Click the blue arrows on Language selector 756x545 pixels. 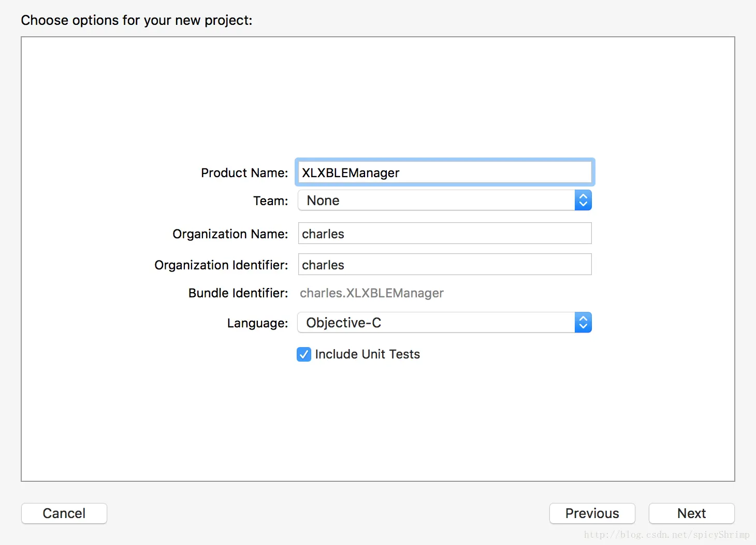583,323
